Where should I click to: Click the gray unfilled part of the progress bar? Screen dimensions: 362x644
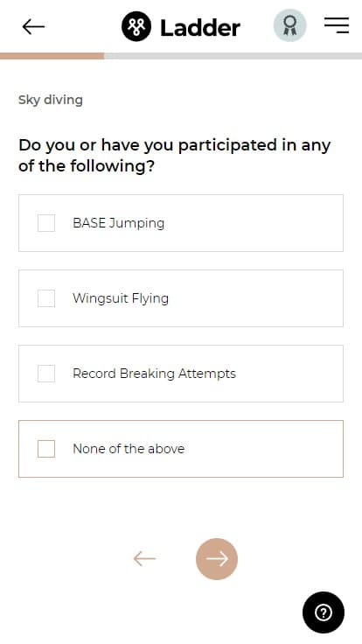(x=233, y=56)
